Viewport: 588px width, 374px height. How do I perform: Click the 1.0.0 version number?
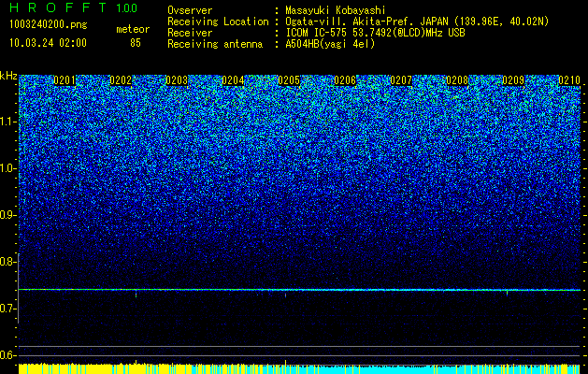pyautogui.click(x=126, y=7)
